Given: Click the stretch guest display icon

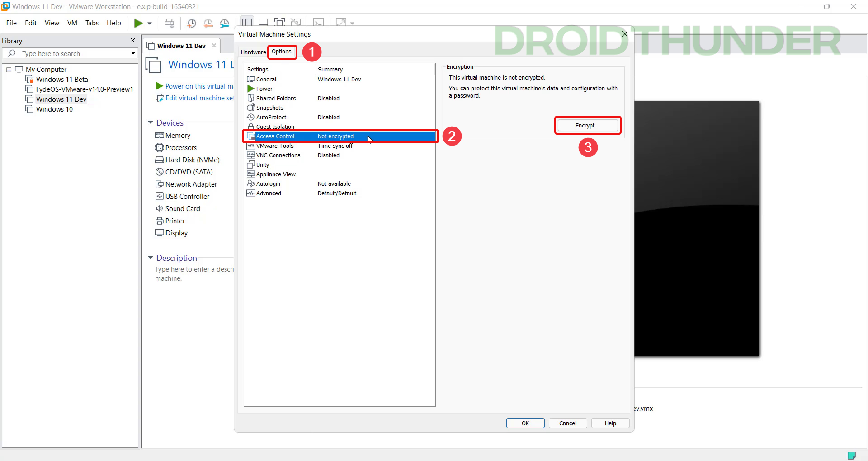Looking at the screenshot, I should 341,22.
